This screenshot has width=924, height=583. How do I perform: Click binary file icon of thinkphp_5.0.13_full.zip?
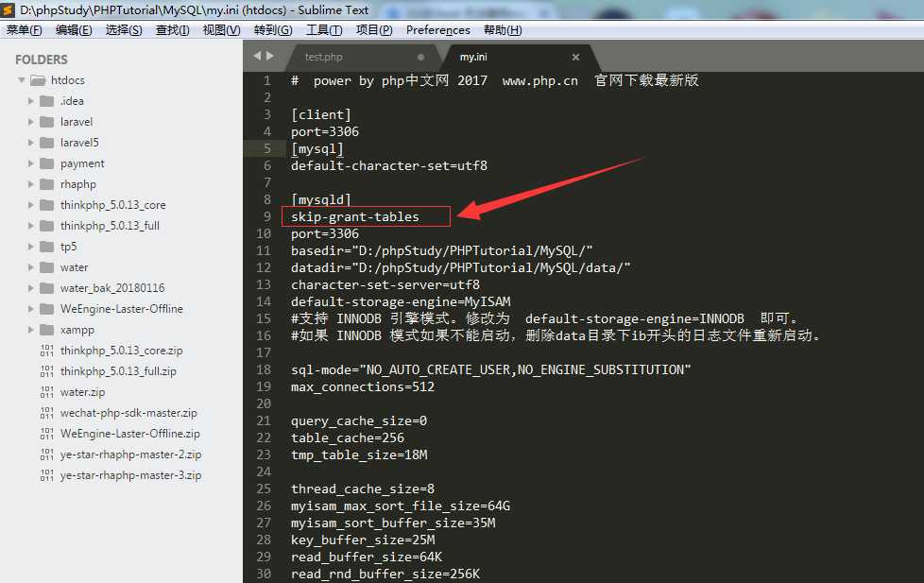(47, 371)
